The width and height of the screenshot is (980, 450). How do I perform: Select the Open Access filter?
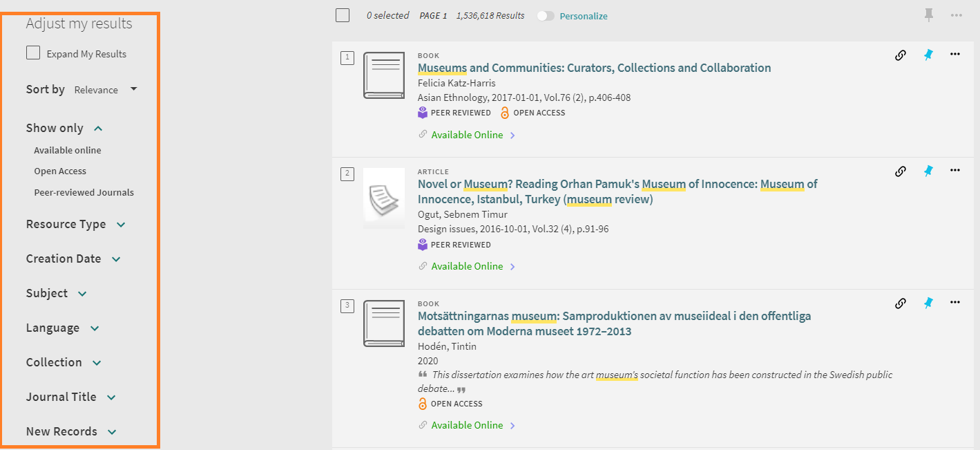[x=60, y=171]
